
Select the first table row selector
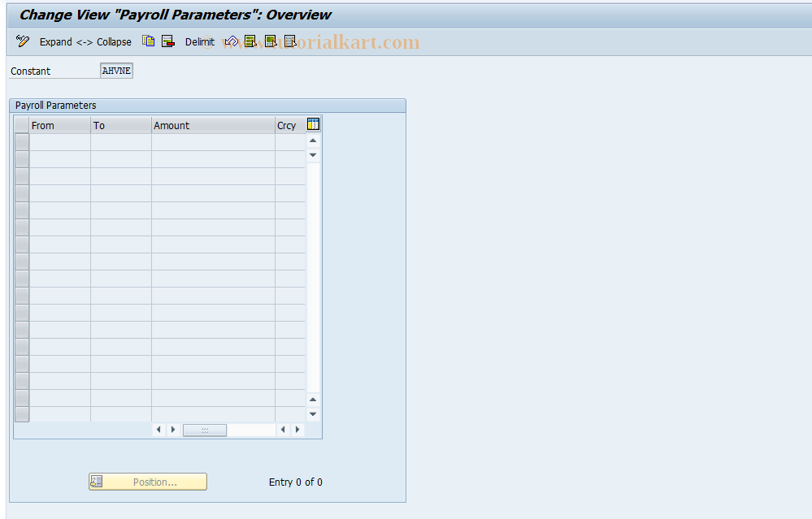pyautogui.click(x=22, y=142)
